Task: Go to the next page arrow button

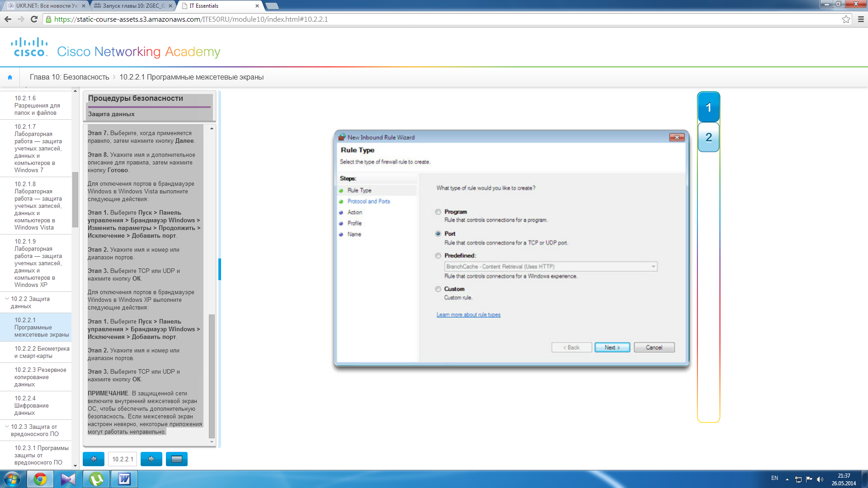Action: pyautogui.click(x=151, y=459)
